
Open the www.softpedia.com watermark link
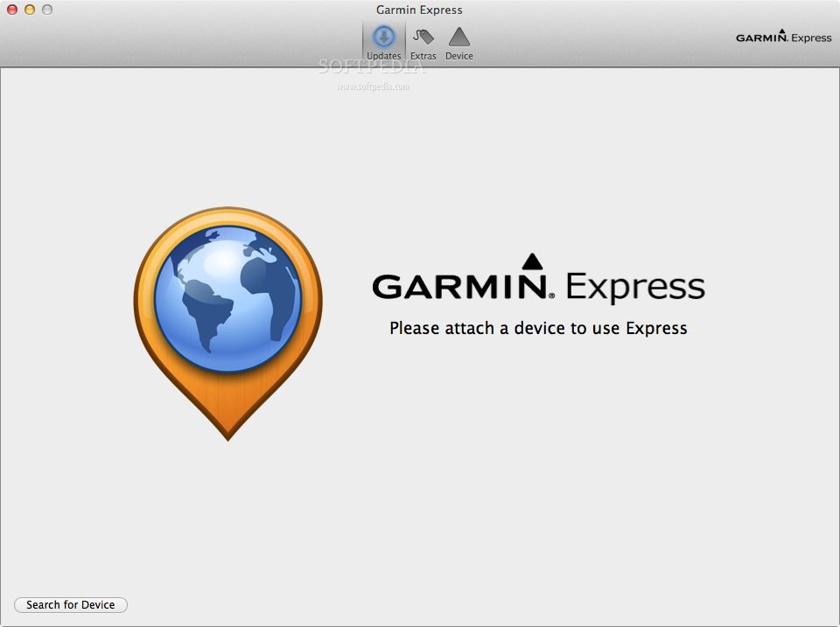374,87
